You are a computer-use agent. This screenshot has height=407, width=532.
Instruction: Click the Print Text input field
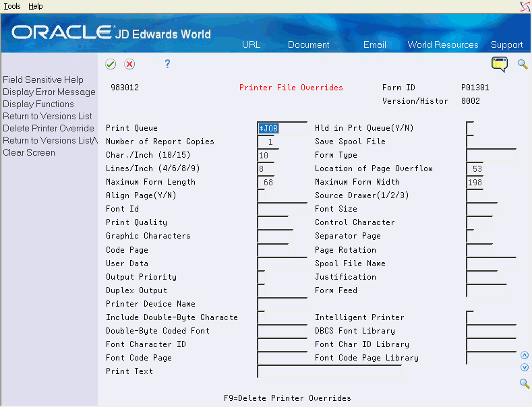point(330,371)
